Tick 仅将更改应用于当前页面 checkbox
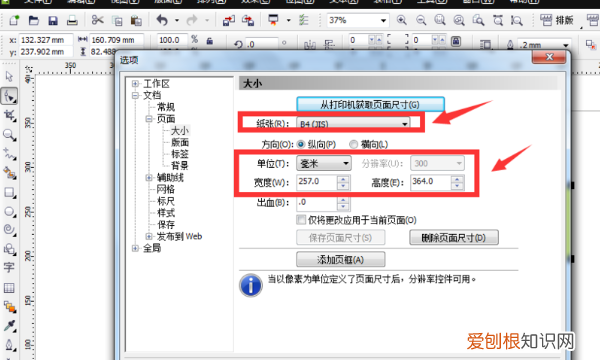 tap(301, 220)
